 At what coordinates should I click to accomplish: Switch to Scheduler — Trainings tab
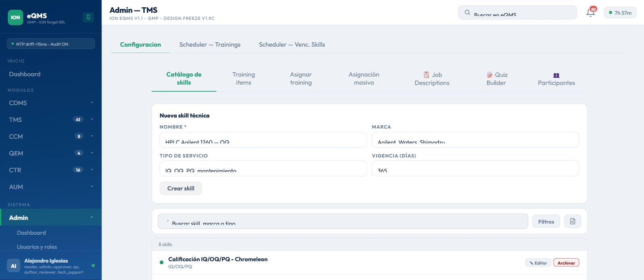pyautogui.click(x=210, y=45)
